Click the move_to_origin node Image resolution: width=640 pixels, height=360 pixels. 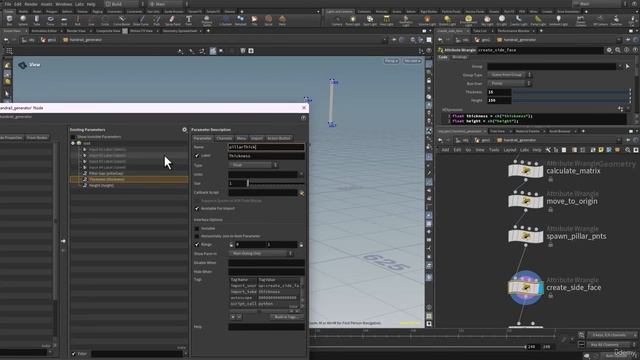[x=526, y=200]
